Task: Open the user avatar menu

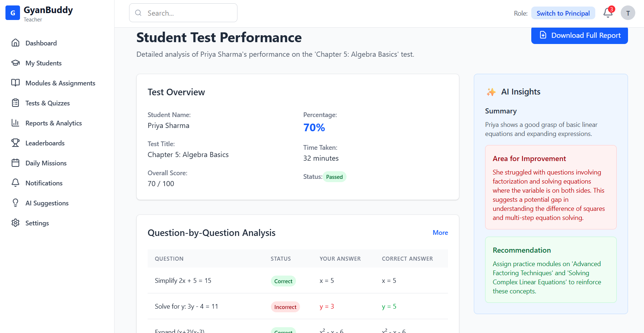Action: point(628,13)
